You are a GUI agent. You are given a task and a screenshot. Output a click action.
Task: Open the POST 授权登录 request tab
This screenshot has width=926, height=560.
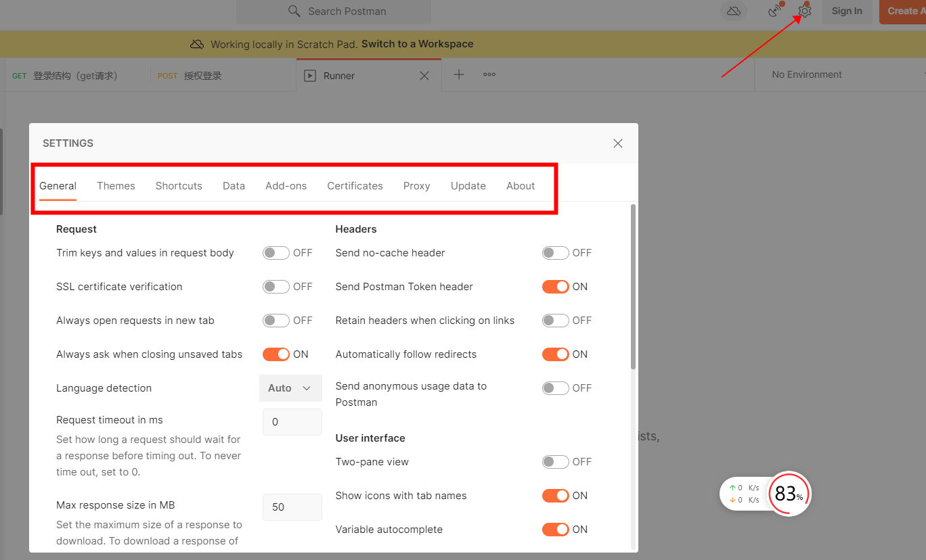coord(223,76)
